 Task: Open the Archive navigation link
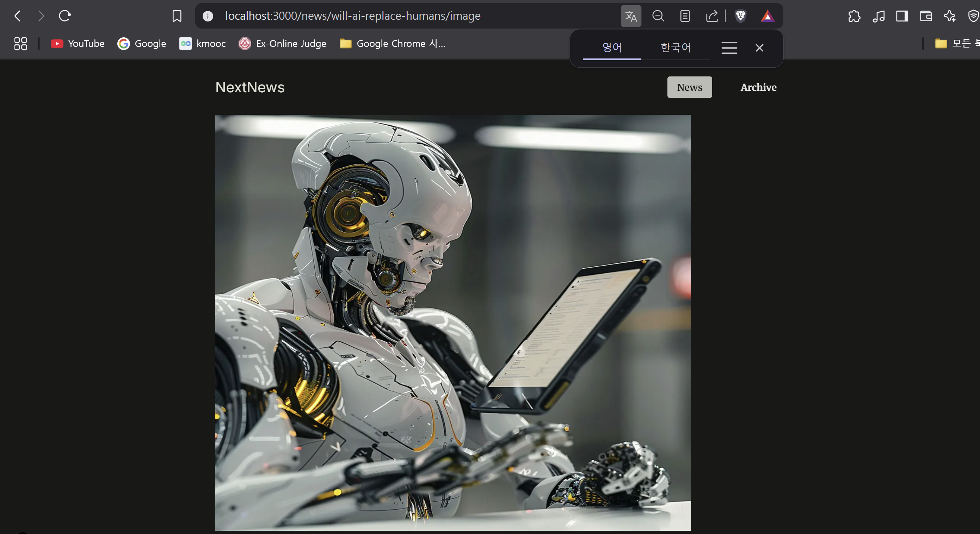[758, 87]
